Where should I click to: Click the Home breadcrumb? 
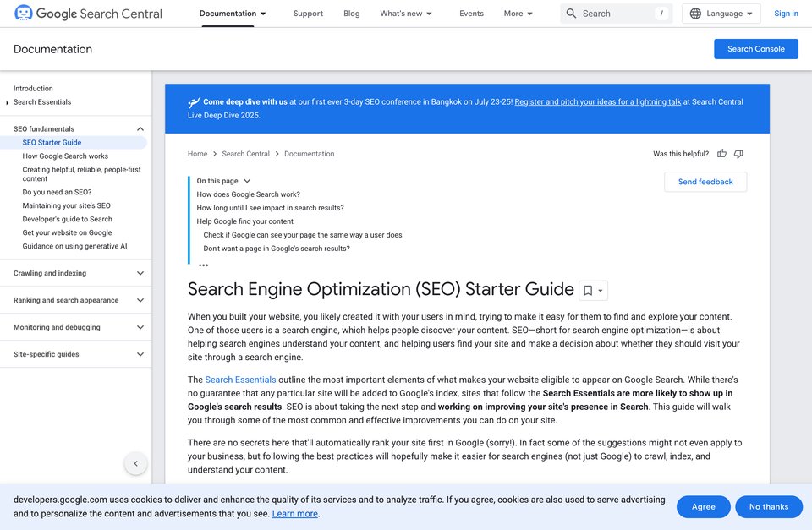coord(197,154)
